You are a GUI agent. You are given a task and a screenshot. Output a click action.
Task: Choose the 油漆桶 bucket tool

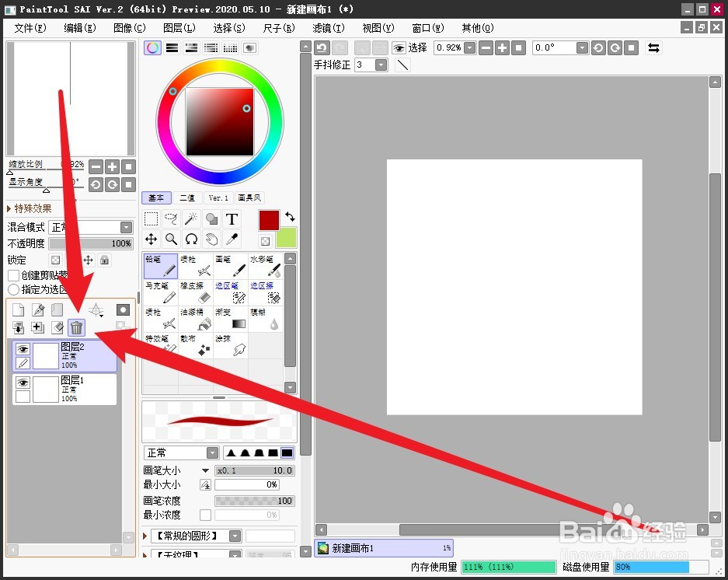pos(196,319)
